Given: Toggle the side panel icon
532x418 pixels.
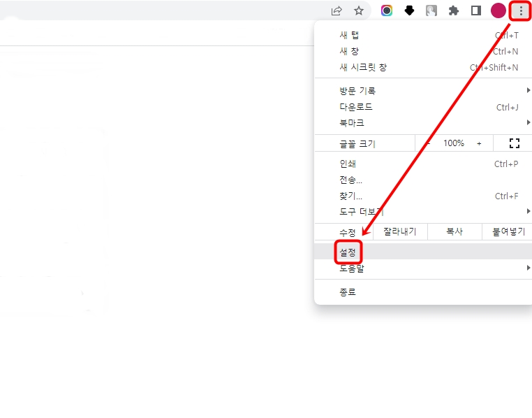Looking at the screenshot, I should click(475, 11).
